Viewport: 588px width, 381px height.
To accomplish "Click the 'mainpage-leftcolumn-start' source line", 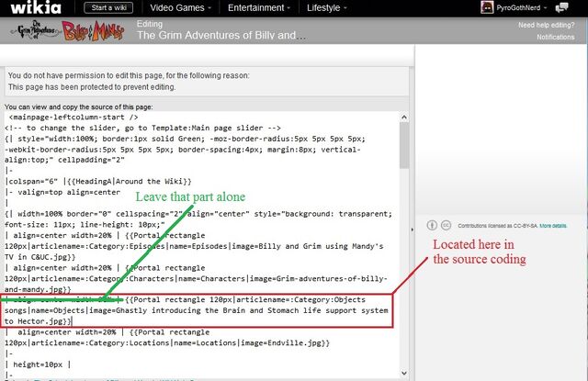I will point(73,118).
